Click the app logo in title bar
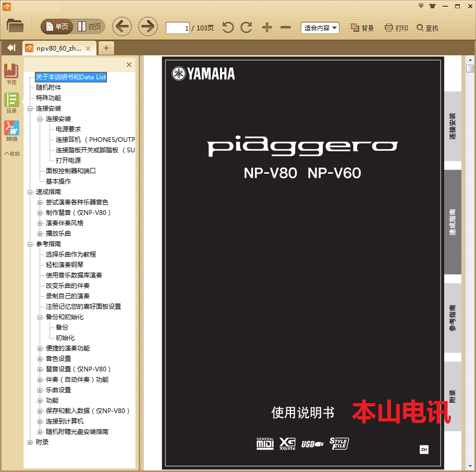476x472 pixels. click(7, 6)
